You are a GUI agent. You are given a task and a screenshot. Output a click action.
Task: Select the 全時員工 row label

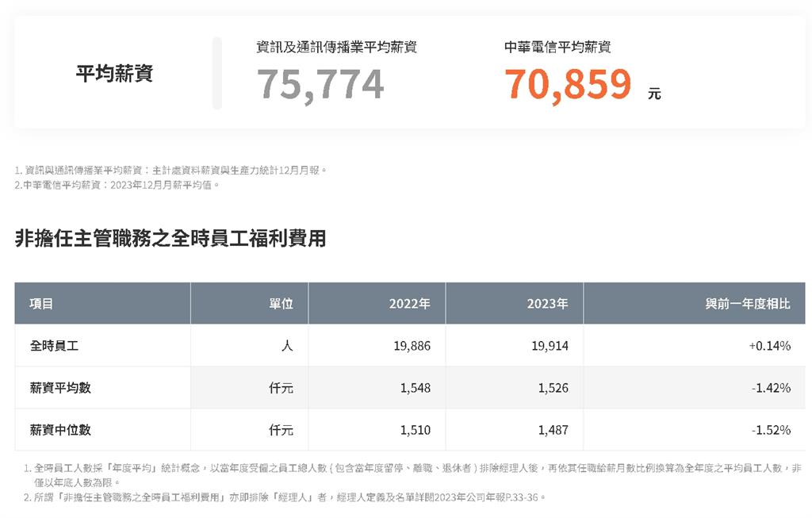[55, 346]
